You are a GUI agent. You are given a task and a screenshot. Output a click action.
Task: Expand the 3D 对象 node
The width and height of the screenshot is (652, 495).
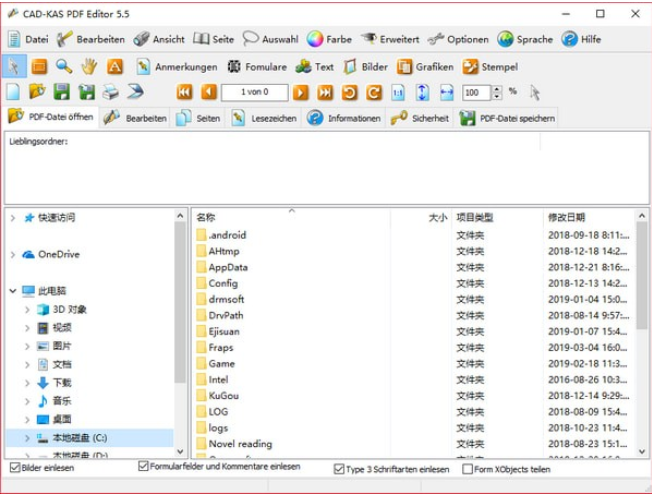[x=27, y=309]
